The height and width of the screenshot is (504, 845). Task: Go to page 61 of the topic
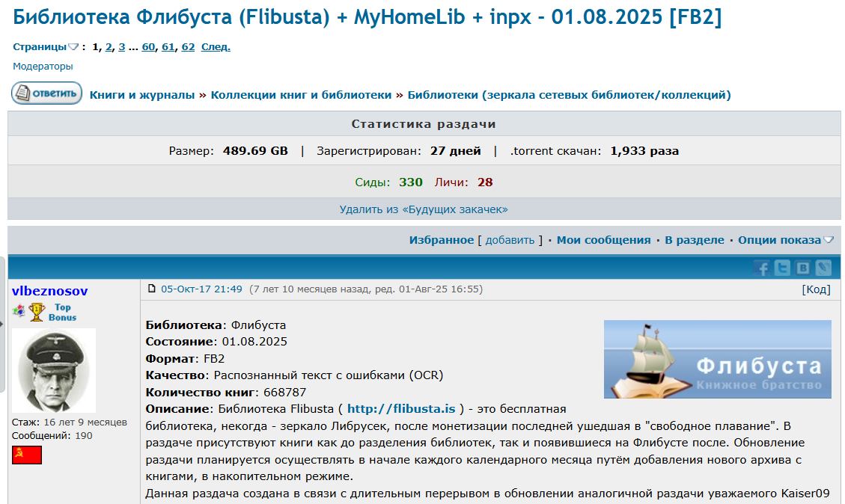tap(168, 47)
